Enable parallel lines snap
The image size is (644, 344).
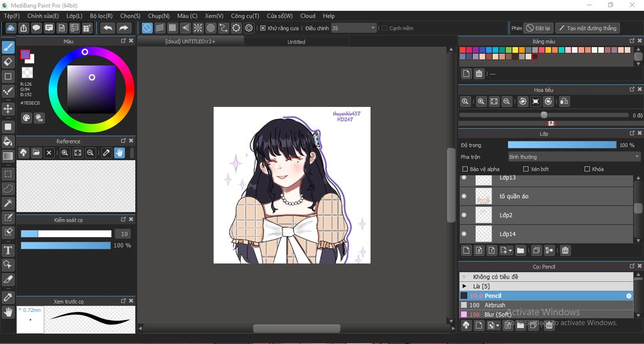pos(160,28)
